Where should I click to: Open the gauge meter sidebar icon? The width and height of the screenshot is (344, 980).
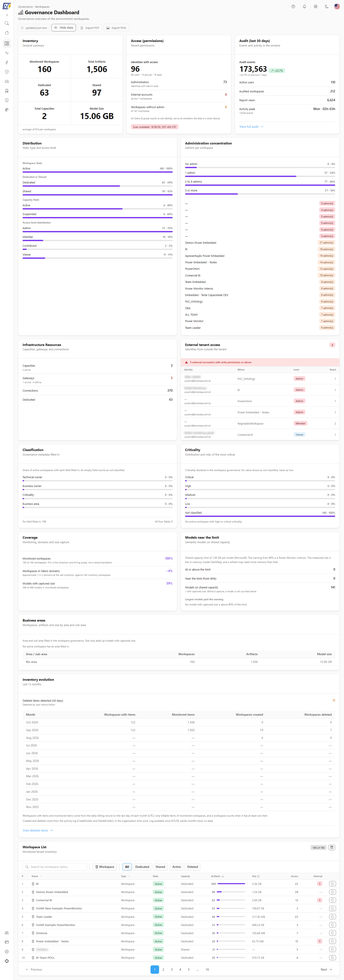(6, 81)
